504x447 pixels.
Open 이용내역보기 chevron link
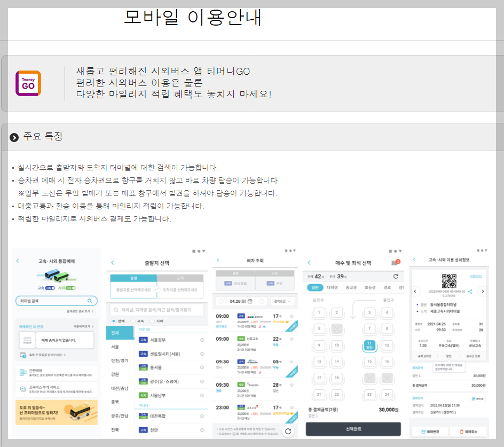tap(83, 326)
